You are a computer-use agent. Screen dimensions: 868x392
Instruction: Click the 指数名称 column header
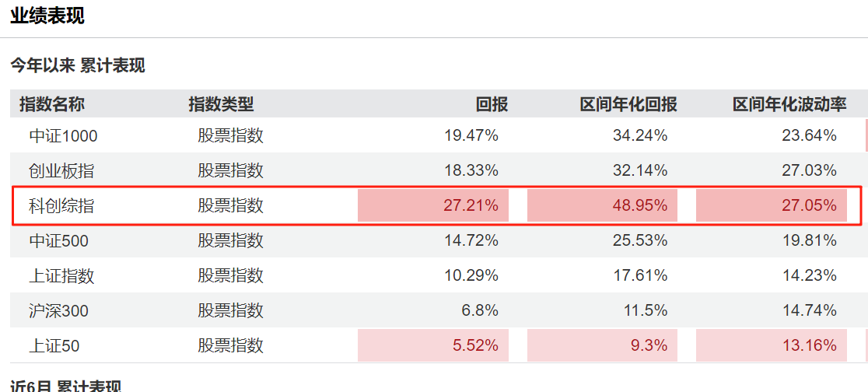52,105
